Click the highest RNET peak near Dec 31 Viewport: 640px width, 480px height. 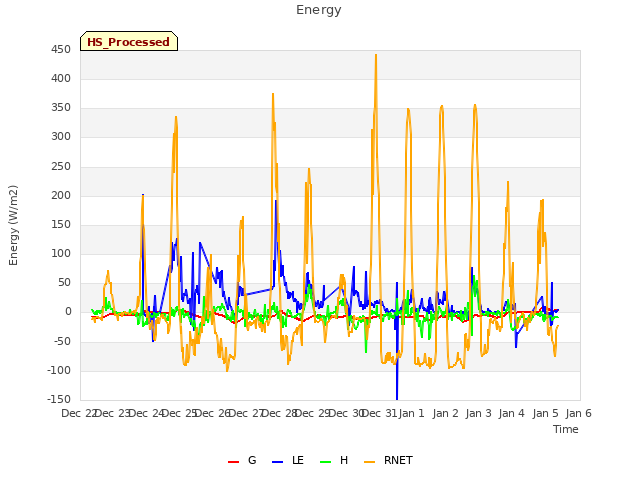(x=376, y=55)
